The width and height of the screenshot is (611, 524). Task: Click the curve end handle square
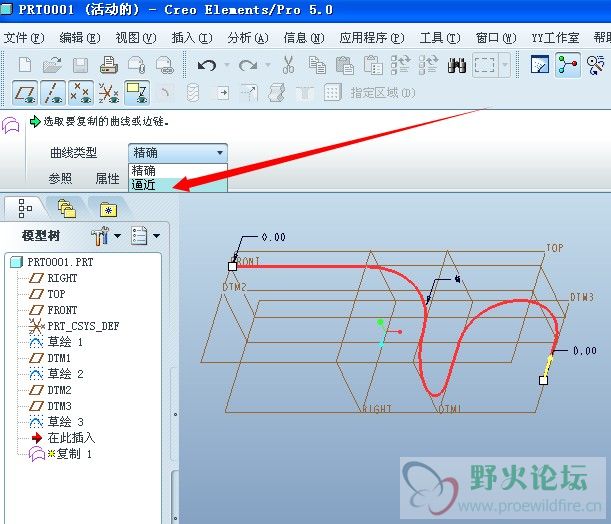[x=543, y=380]
